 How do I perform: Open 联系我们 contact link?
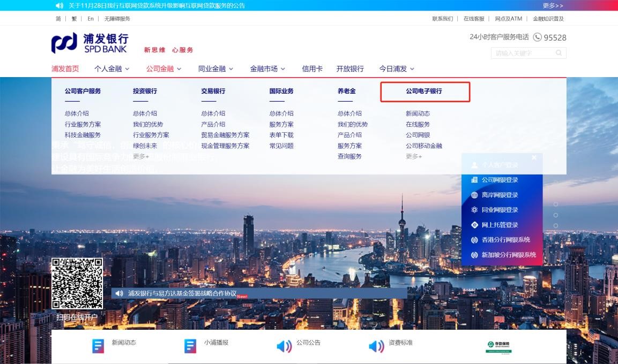pos(443,19)
